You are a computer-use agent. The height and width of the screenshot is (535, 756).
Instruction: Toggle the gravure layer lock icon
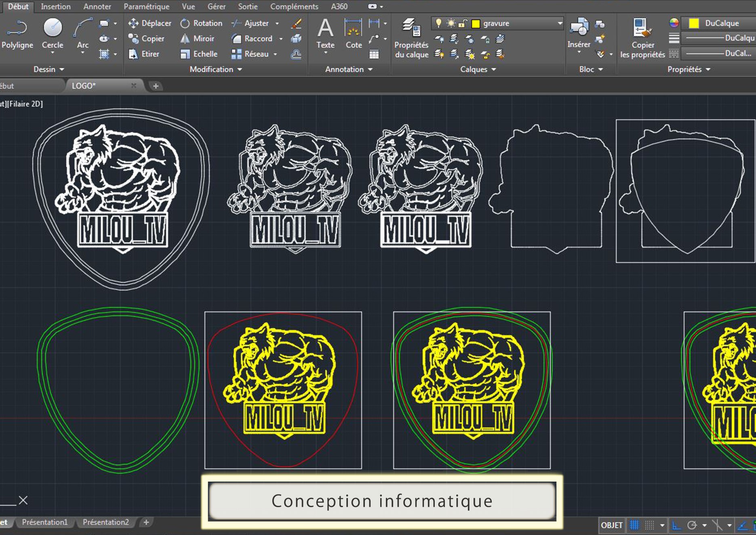(463, 23)
